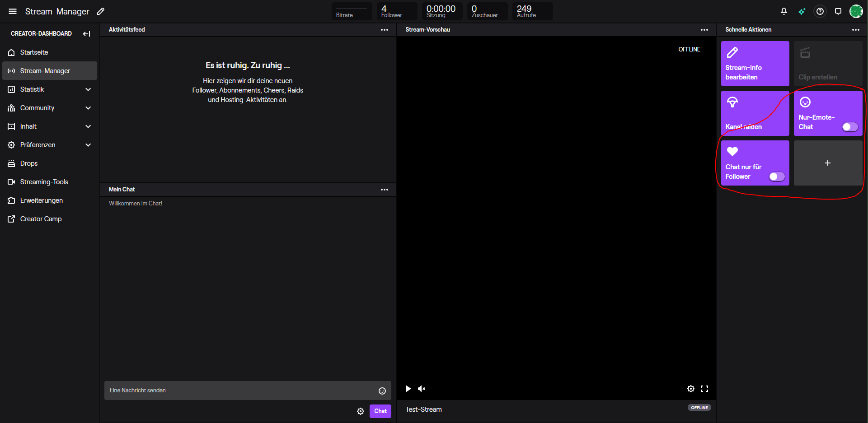Viewport: 868px width, 423px height.
Task: Open Aktivitätsfeed panel options menu
Action: pyautogui.click(x=385, y=30)
